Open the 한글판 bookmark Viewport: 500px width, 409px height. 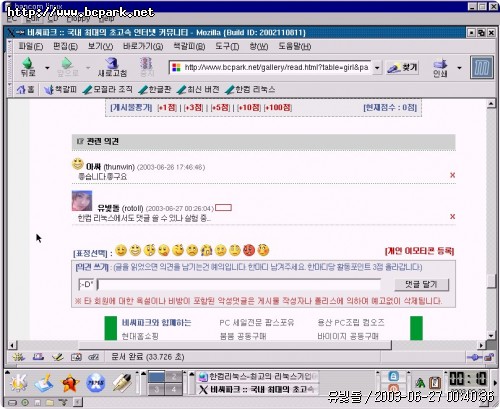pyautogui.click(x=155, y=89)
